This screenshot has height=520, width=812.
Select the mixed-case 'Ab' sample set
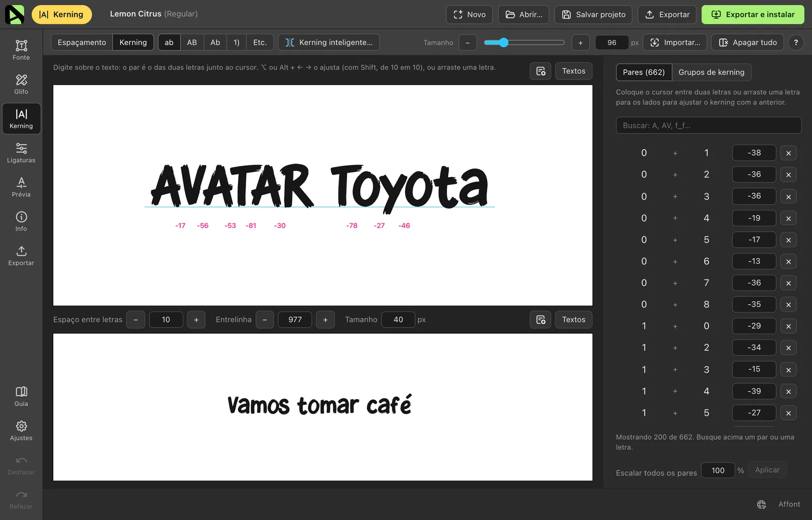click(x=215, y=43)
